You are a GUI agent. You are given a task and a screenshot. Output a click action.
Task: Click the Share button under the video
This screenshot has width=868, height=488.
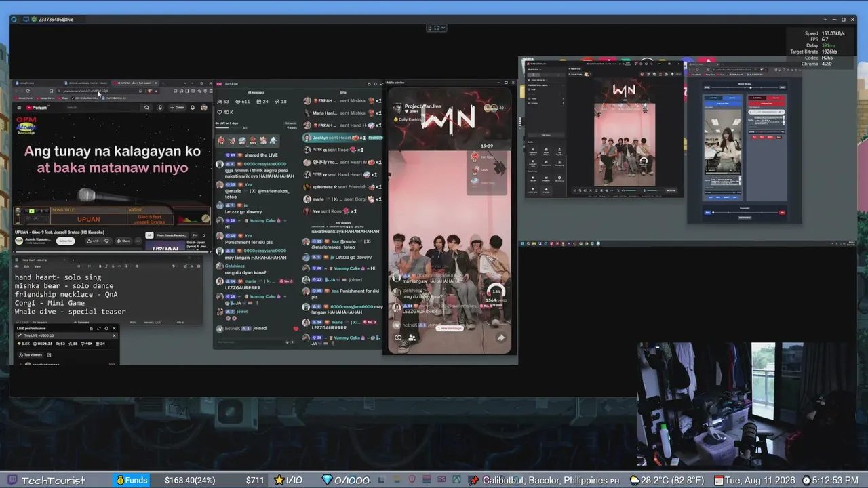point(123,241)
